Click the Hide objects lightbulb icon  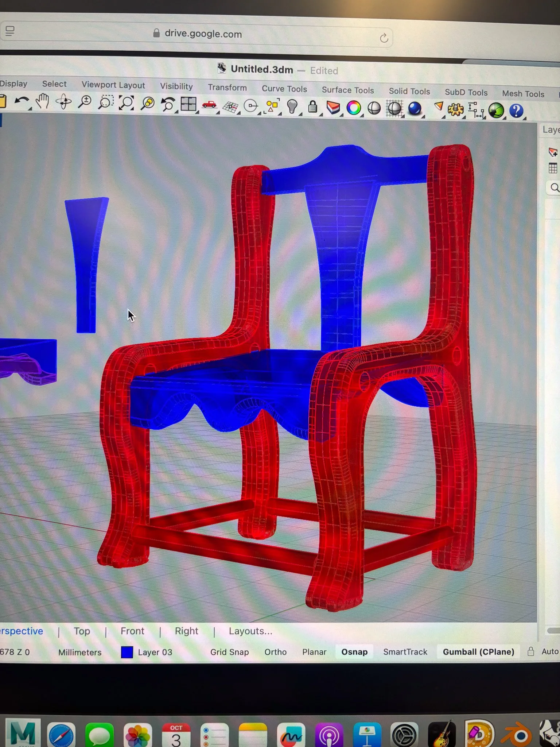coord(292,107)
